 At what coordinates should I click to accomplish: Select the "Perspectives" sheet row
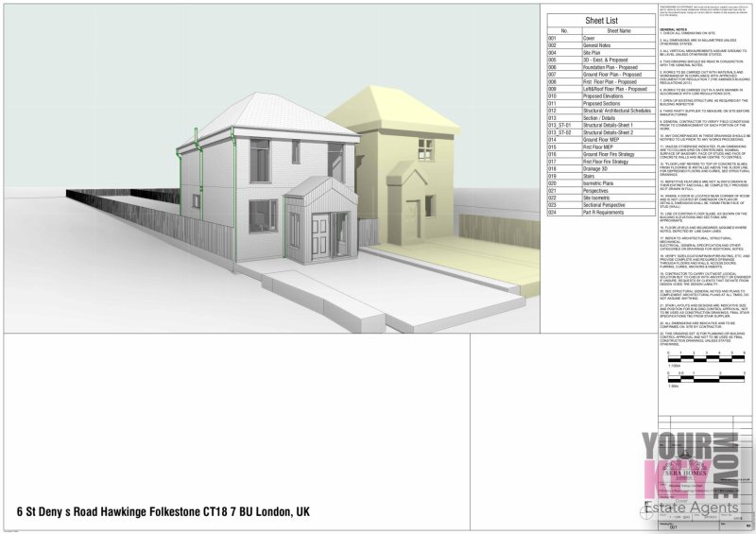click(601, 191)
